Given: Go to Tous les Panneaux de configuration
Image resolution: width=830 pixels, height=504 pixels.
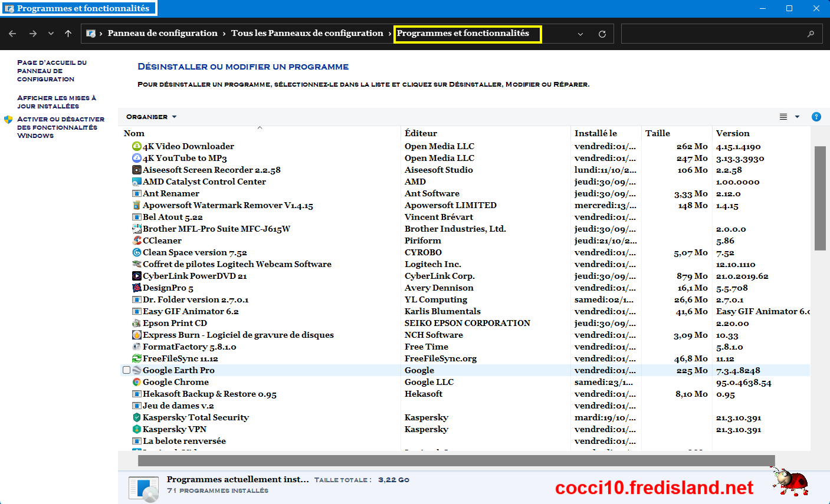Looking at the screenshot, I should 307,34.
